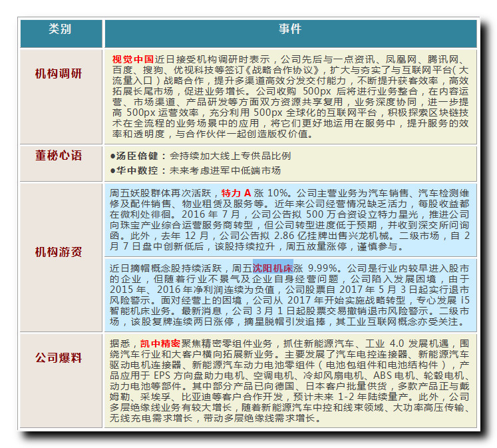
Task: Click the 汤臣倍健 bullet entry
Action: [200, 156]
